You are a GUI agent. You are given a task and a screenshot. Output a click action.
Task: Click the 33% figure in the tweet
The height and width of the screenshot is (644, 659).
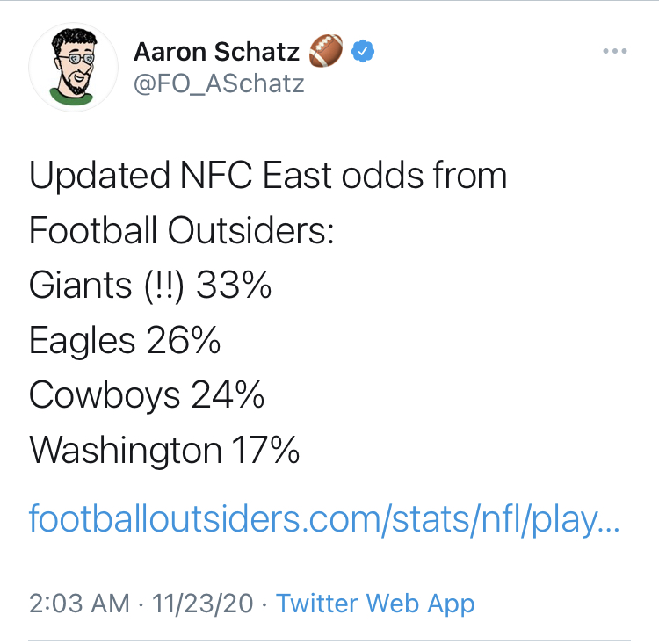[234, 287]
